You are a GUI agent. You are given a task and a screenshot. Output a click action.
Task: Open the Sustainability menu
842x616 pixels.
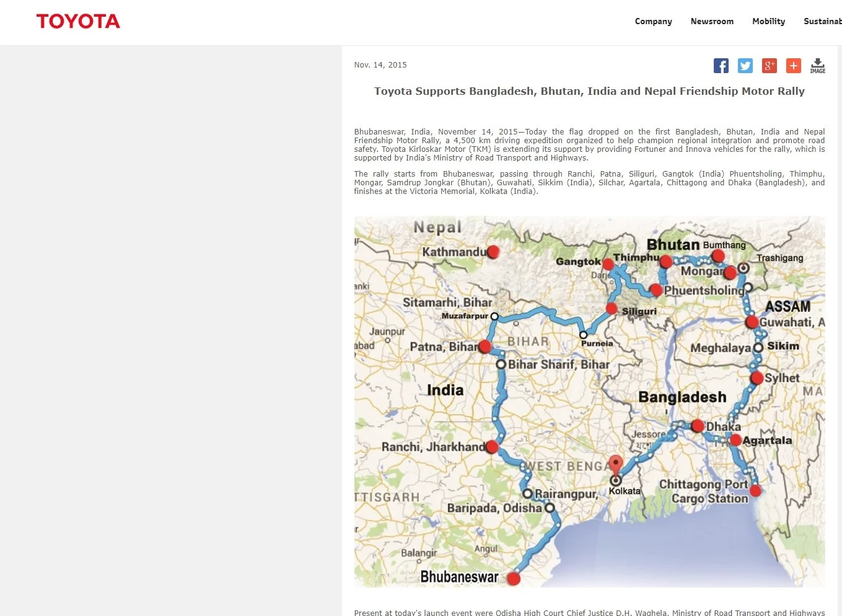point(823,22)
